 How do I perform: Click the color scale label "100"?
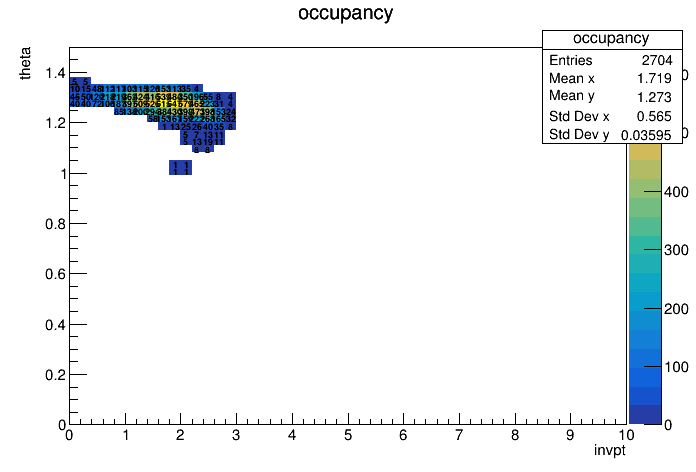pyautogui.click(x=676, y=367)
